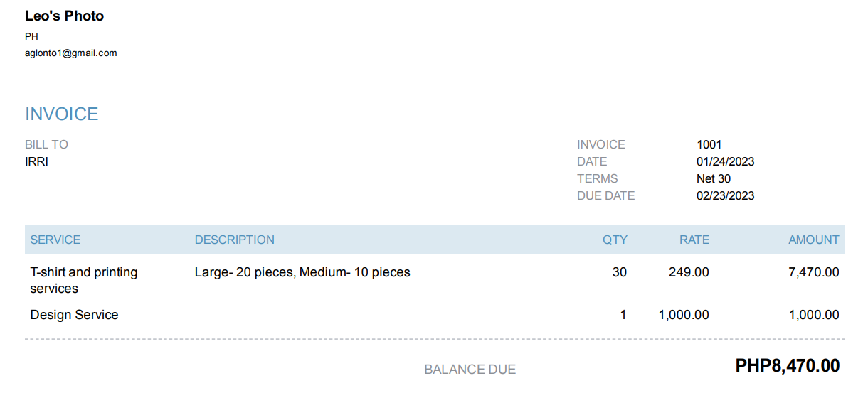This screenshot has height=403, width=868.
Task: Click the SERVICE column header
Action: 55,240
